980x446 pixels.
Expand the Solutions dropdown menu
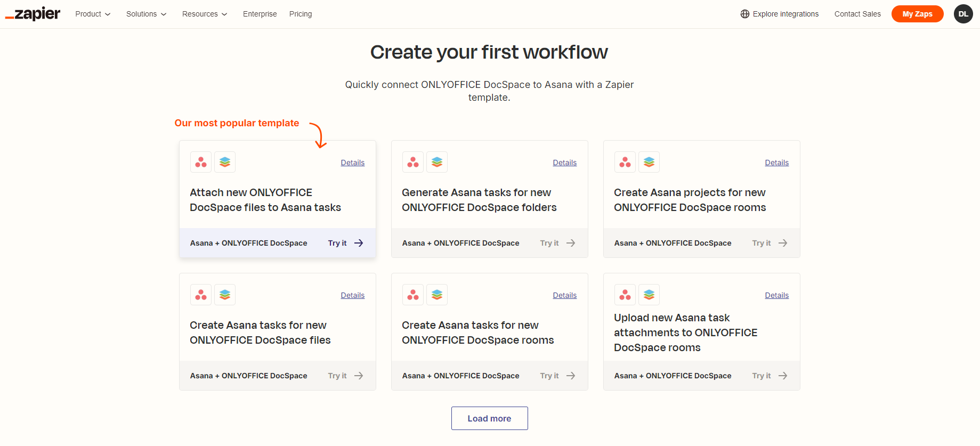146,14
